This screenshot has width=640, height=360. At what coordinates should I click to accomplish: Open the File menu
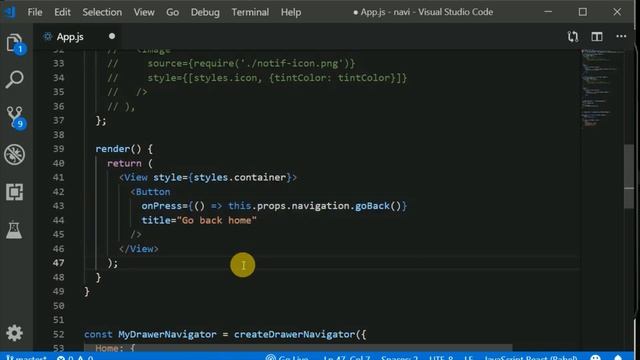[35, 12]
